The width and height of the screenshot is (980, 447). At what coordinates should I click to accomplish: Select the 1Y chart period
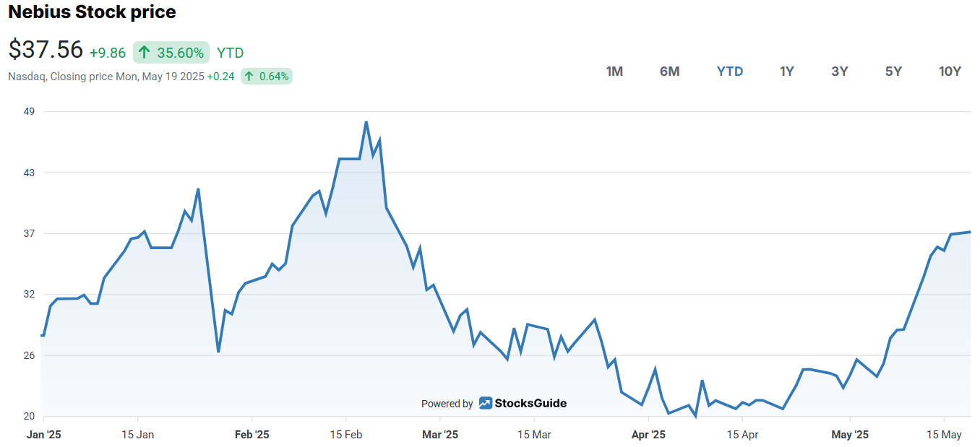point(786,71)
